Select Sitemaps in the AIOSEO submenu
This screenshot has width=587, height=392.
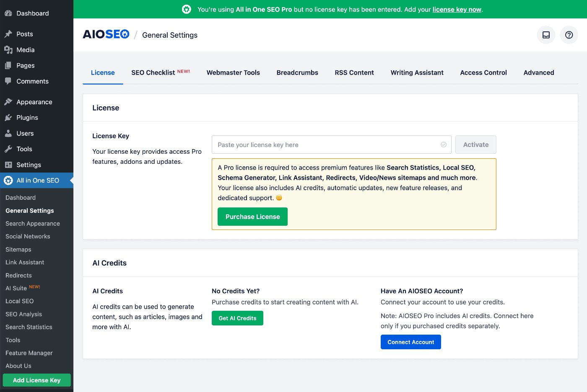coord(18,249)
